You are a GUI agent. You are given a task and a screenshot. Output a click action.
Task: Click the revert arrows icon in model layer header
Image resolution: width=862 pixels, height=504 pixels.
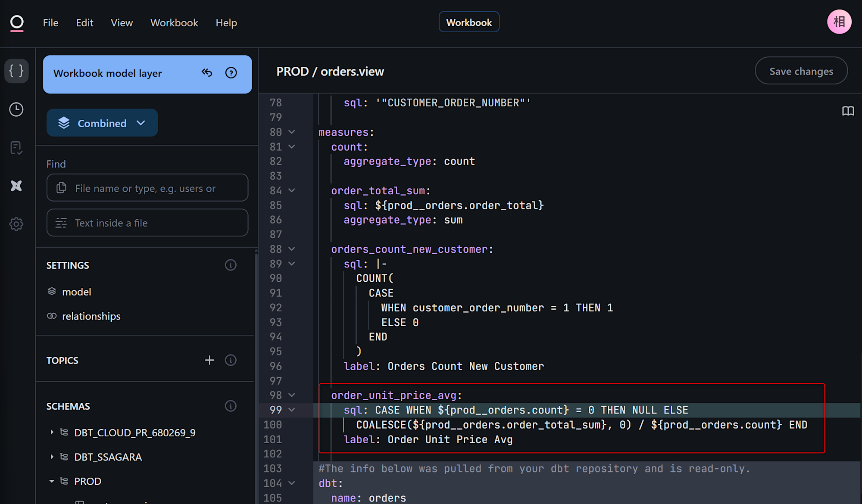[x=207, y=73]
